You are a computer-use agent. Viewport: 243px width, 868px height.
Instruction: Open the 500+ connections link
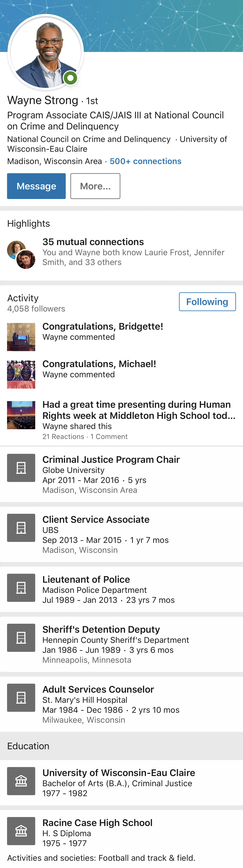point(145,161)
